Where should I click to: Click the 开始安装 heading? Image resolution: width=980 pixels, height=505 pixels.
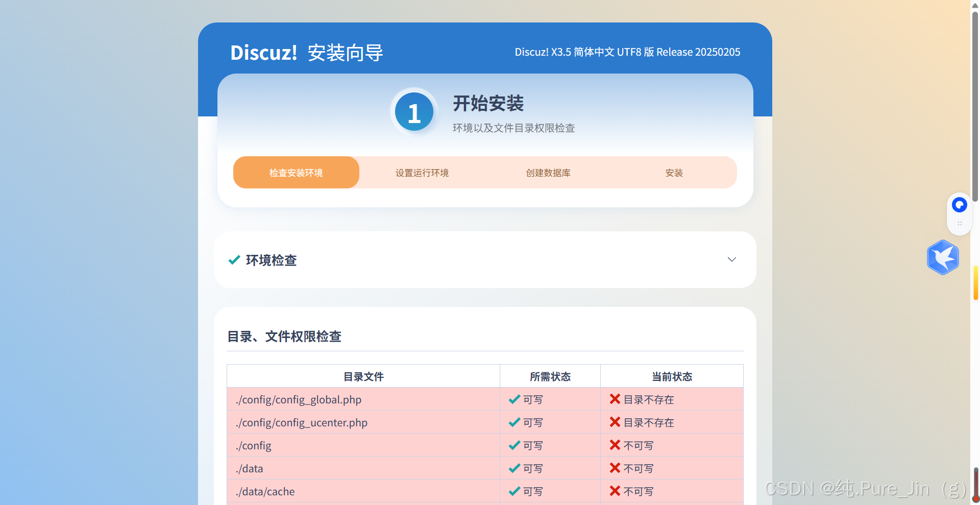488,104
